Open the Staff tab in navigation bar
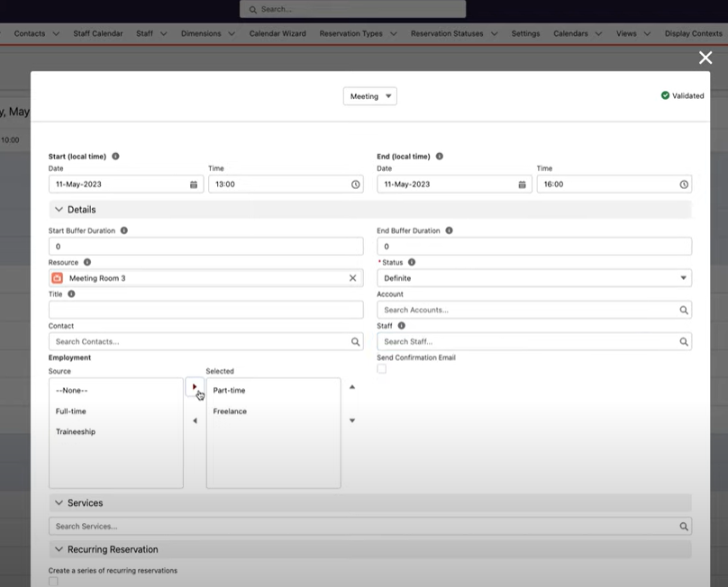The width and height of the screenshot is (728, 587). (144, 33)
